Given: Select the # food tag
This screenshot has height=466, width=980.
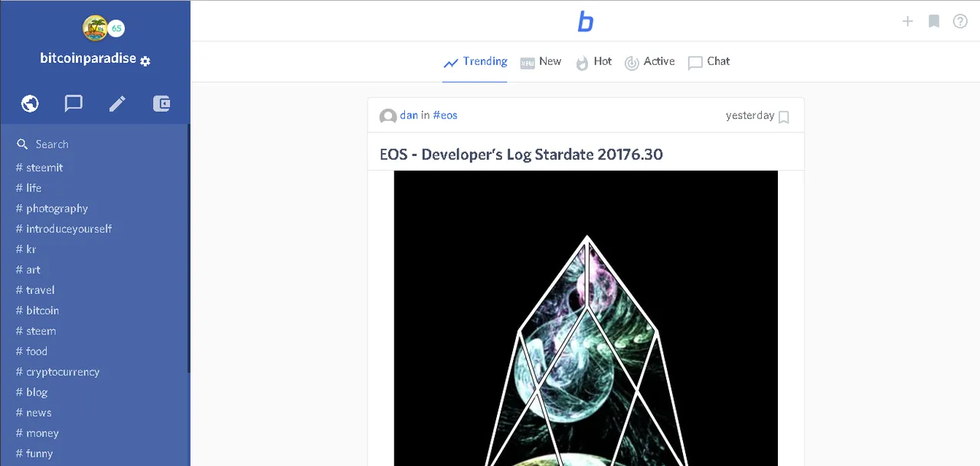Looking at the screenshot, I should 31,351.
